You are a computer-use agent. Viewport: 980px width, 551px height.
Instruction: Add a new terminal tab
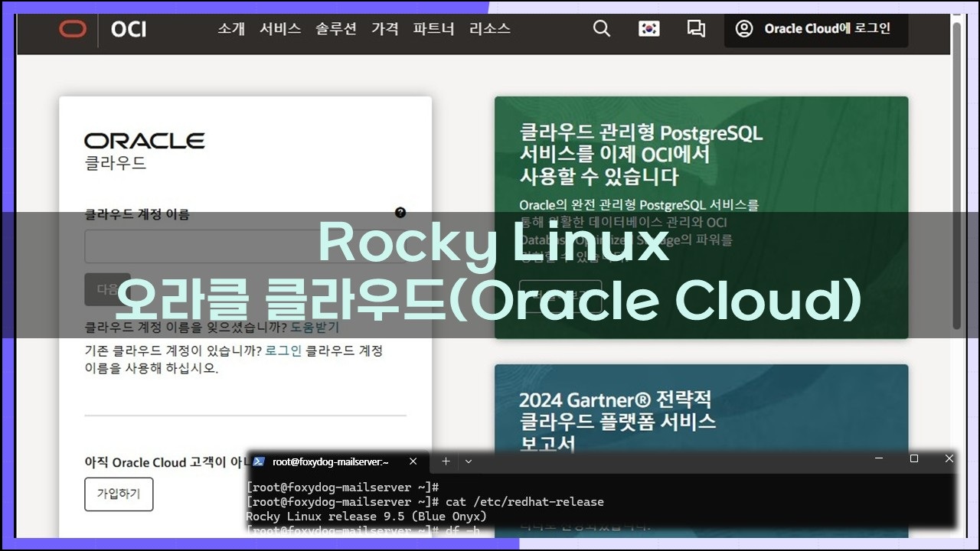pos(446,461)
